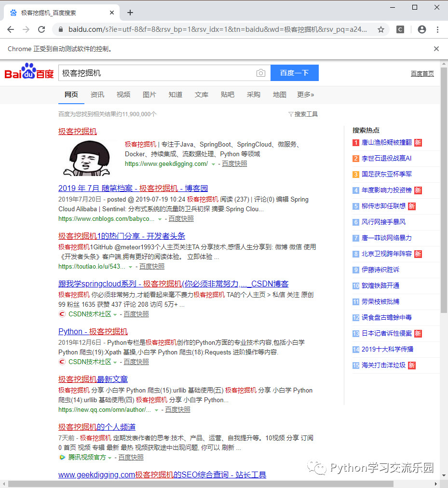This screenshot has height=488, width=448.
Task: Open the 跟我学springcloud系列 CSDN博客 result
Action: (174, 284)
